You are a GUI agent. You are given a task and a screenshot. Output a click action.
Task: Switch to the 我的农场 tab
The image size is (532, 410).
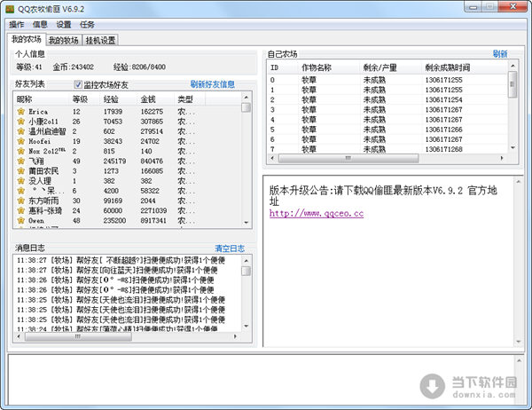tap(26, 39)
